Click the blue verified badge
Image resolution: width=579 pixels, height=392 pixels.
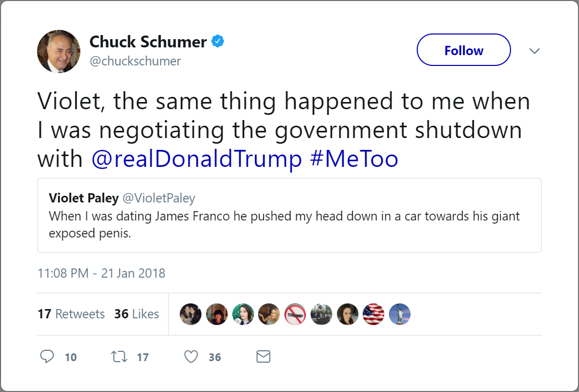[x=218, y=42]
